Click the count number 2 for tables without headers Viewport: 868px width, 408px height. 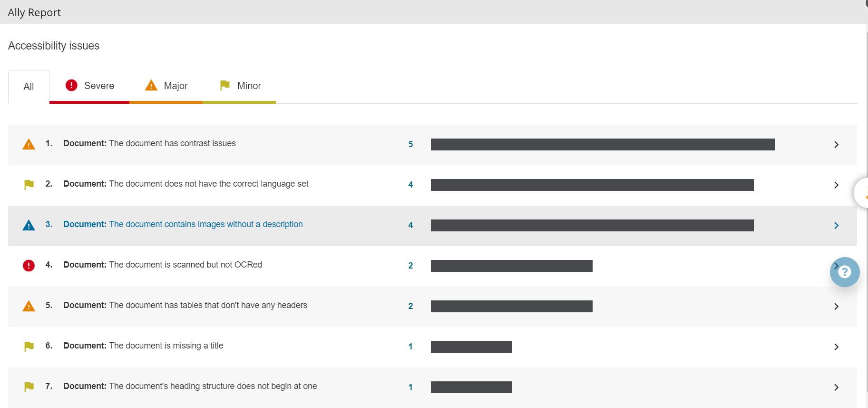point(410,306)
